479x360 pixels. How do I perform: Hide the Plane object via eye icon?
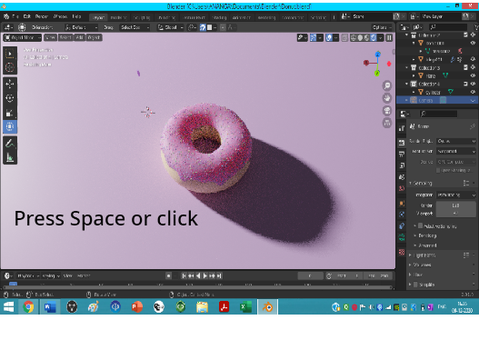click(473, 76)
